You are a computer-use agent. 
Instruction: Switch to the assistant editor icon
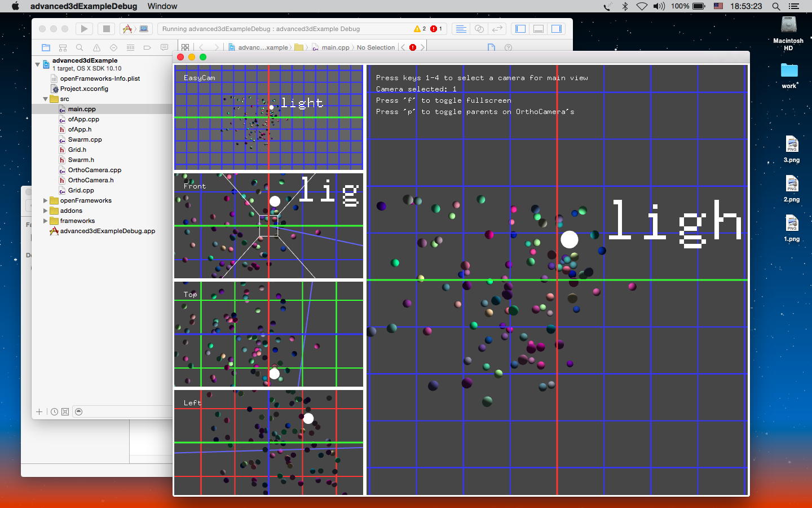[x=479, y=29]
